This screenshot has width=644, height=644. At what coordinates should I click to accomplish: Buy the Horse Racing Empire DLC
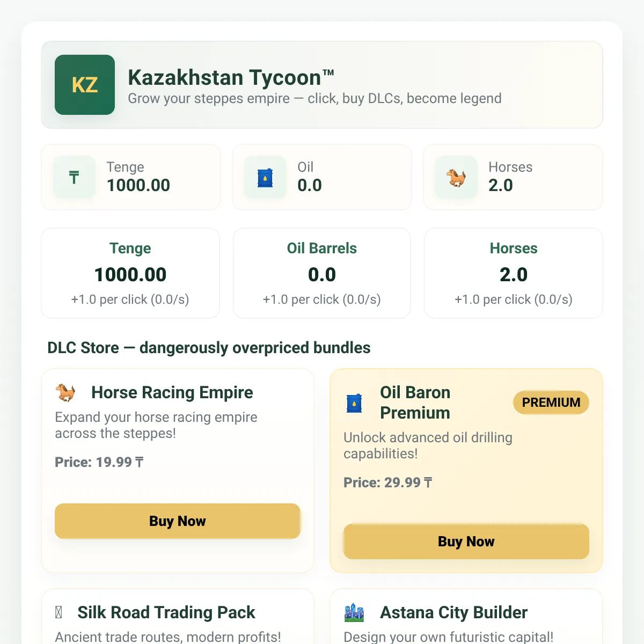click(x=178, y=521)
